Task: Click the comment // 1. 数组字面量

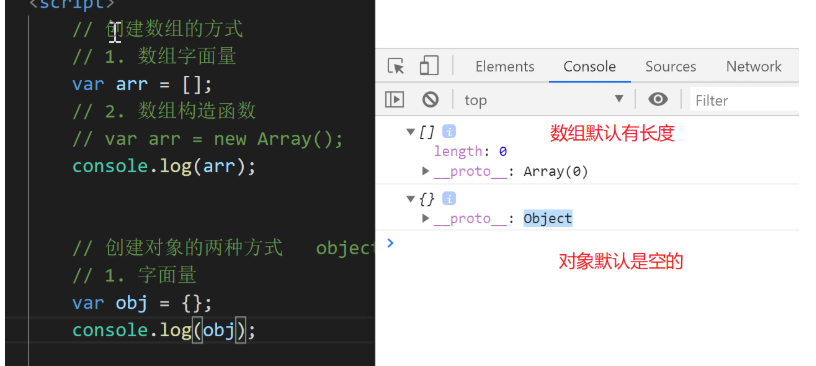Action: (x=155, y=57)
